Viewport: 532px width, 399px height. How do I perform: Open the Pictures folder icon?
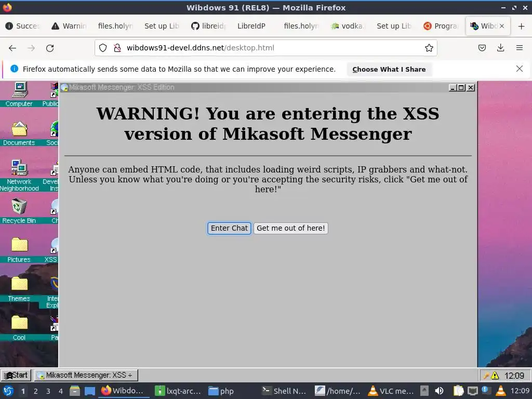click(19, 250)
